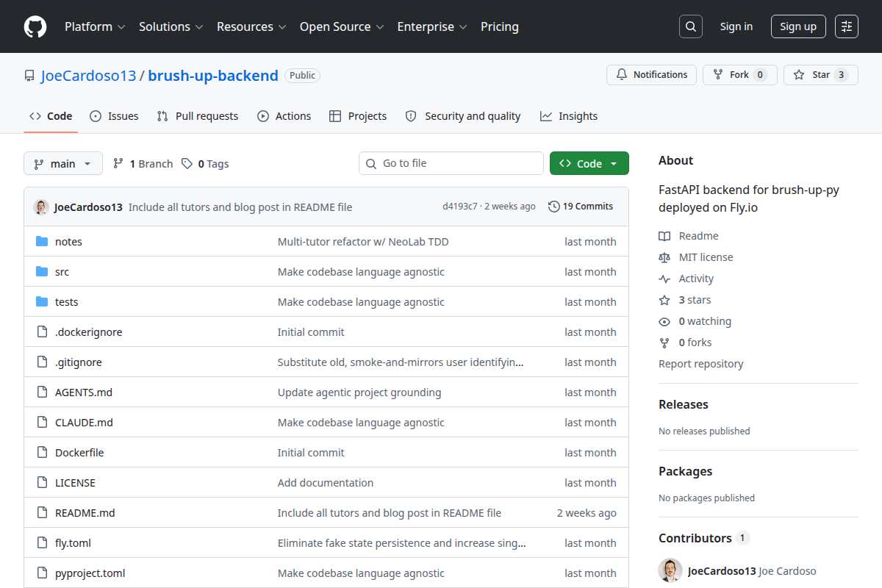Click the eye icon beside 0 watching
This screenshot has width=882, height=588.
(x=664, y=321)
